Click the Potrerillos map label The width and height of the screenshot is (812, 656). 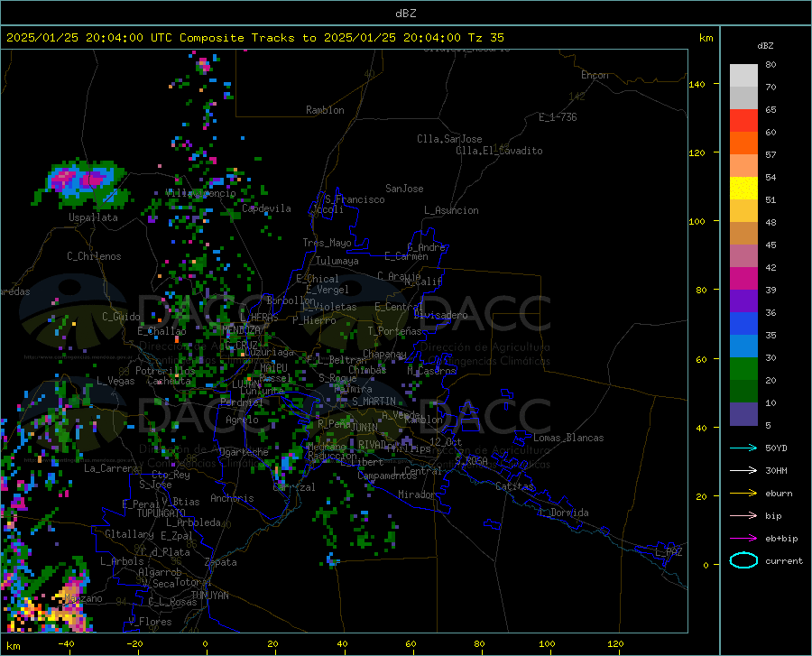(165, 371)
